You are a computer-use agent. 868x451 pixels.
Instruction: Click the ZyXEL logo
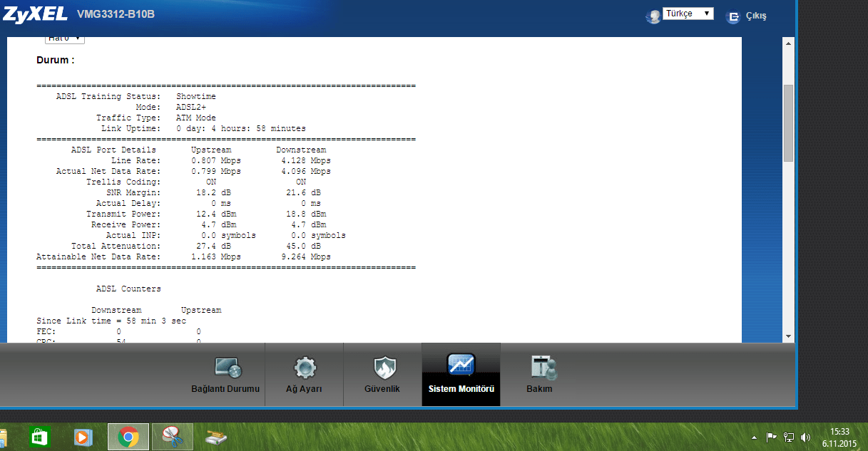coord(35,14)
